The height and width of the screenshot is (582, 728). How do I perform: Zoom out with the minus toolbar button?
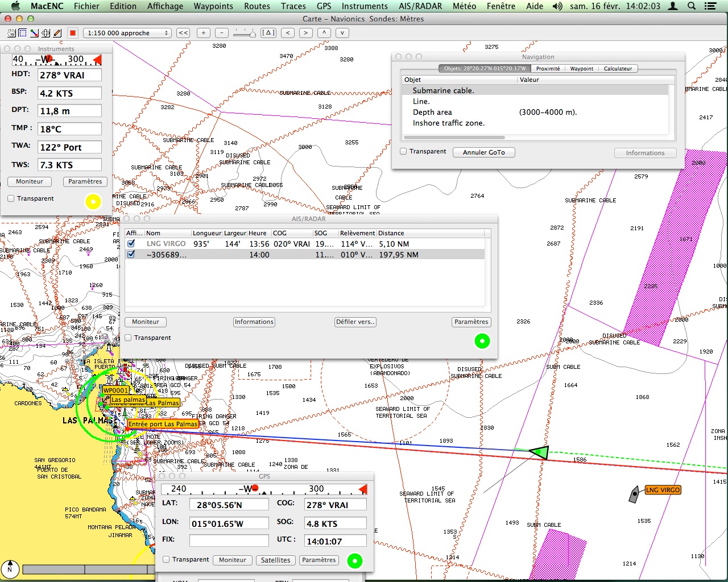pyautogui.click(x=222, y=33)
